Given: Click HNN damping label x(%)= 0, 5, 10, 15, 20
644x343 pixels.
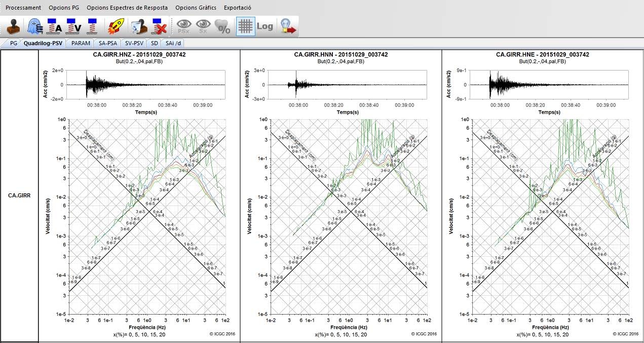Looking at the screenshot, I should pyautogui.click(x=340, y=335).
